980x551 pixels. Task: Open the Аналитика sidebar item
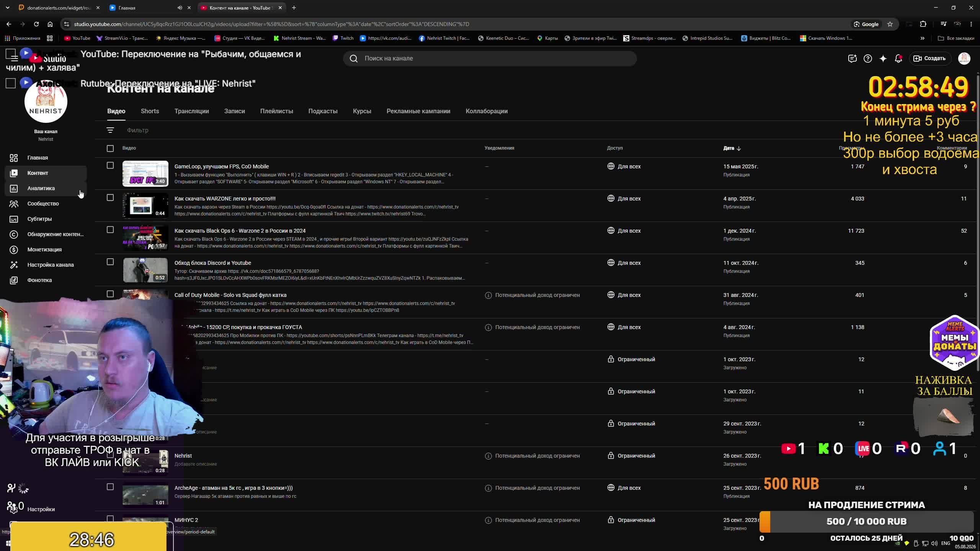(46, 188)
